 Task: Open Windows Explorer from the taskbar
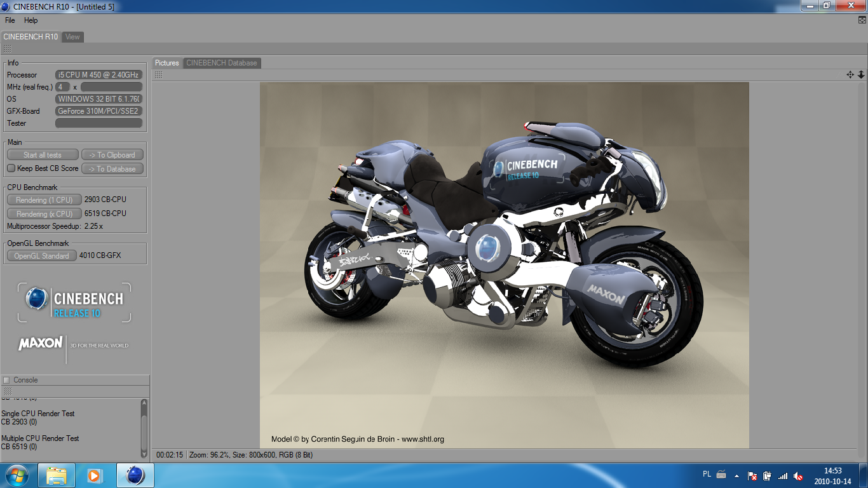click(x=57, y=475)
